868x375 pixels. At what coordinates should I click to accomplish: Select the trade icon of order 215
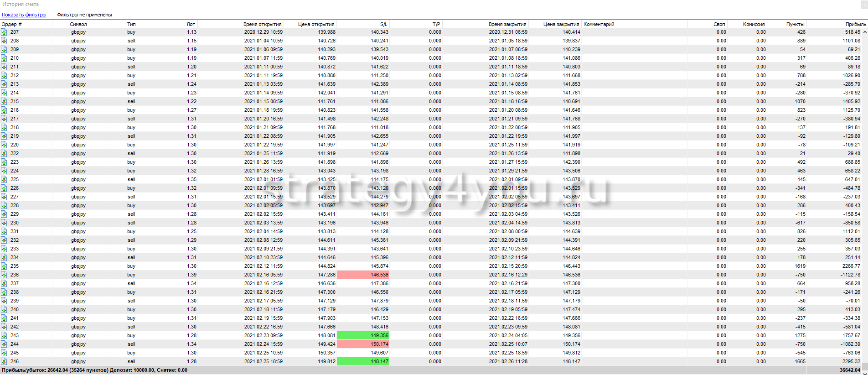[4, 102]
